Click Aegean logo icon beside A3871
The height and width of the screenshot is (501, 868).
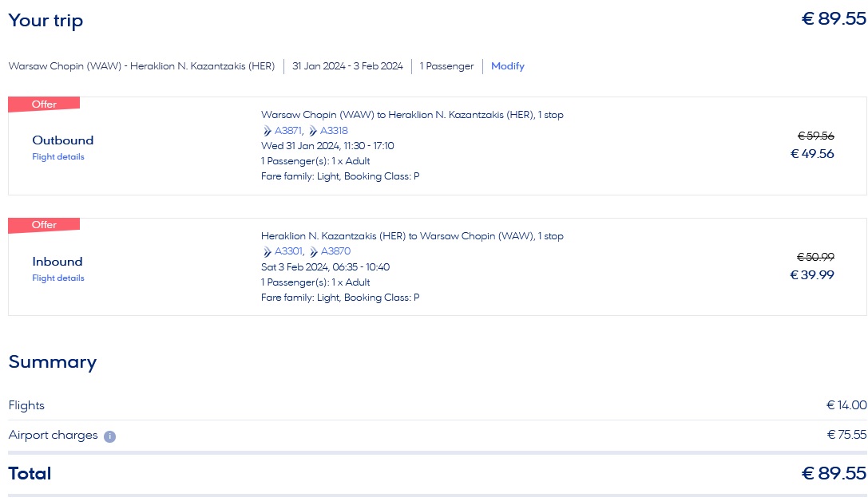click(x=267, y=131)
